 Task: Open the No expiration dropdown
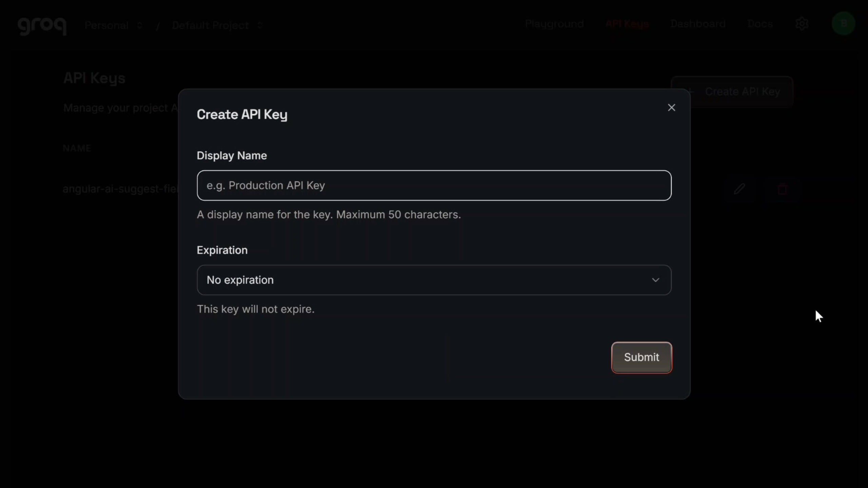434,280
